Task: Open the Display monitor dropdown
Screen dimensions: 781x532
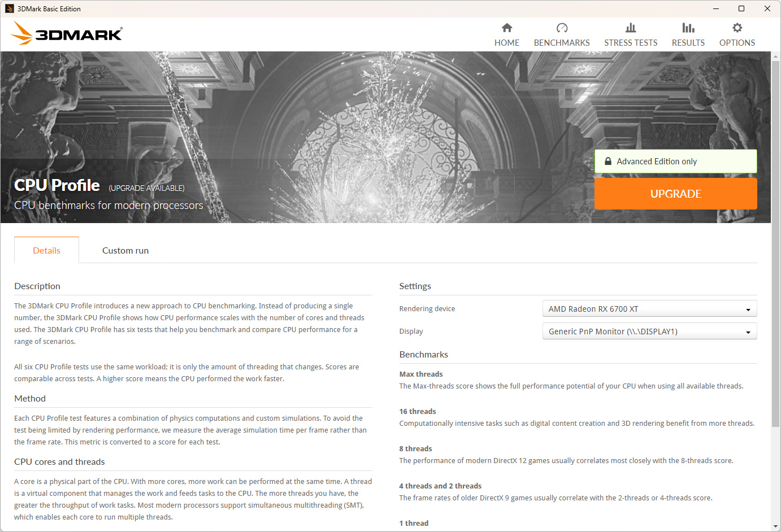Action: click(649, 332)
